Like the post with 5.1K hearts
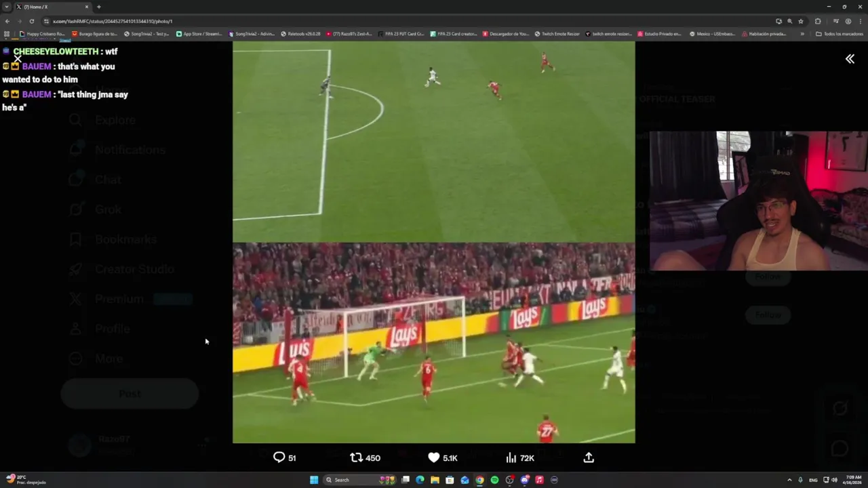The width and height of the screenshot is (868, 488). coord(434,457)
